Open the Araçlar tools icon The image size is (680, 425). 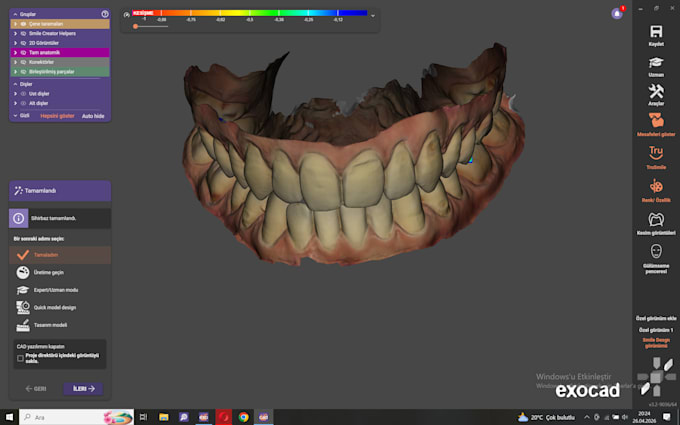pyautogui.click(x=656, y=92)
